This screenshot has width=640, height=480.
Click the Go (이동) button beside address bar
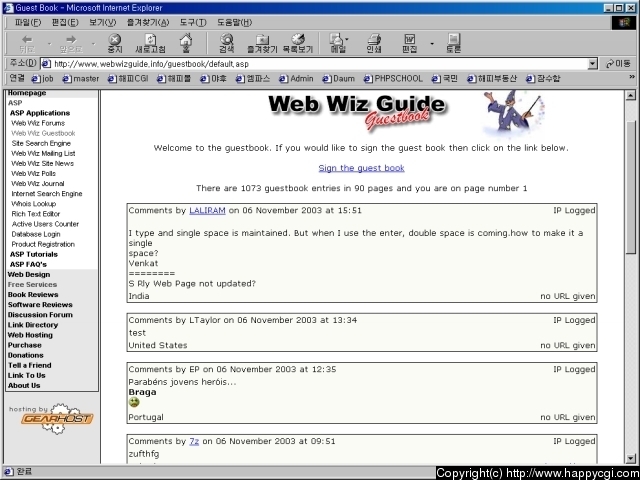pyautogui.click(x=618, y=64)
